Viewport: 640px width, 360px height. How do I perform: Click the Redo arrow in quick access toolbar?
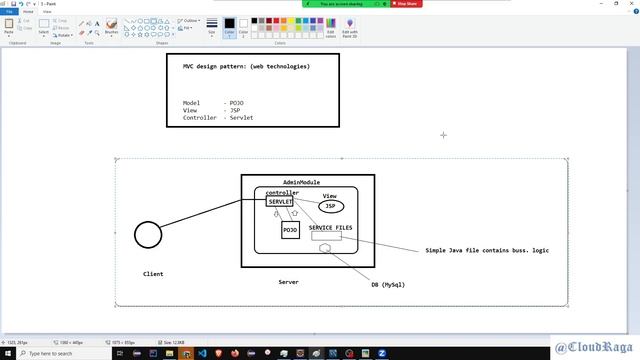[x=28, y=4]
